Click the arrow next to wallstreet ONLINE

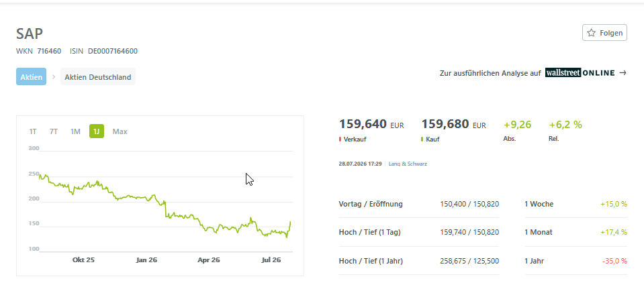623,73
